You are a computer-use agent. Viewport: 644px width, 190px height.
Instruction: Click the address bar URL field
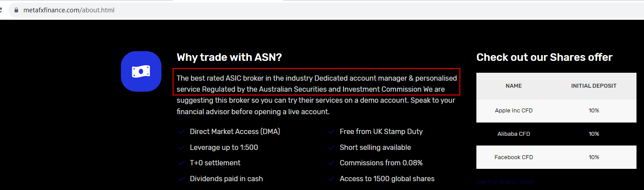(x=265, y=10)
